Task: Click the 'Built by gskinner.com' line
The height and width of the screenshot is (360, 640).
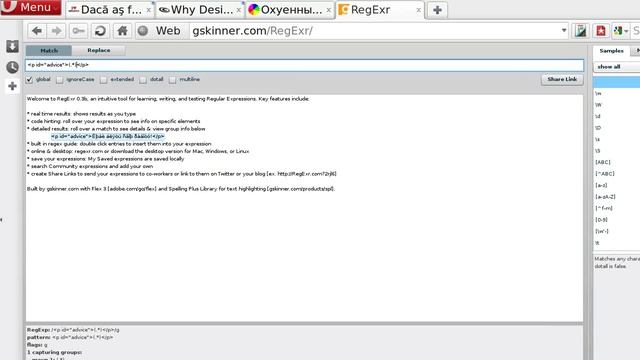Action: click(x=181, y=189)
